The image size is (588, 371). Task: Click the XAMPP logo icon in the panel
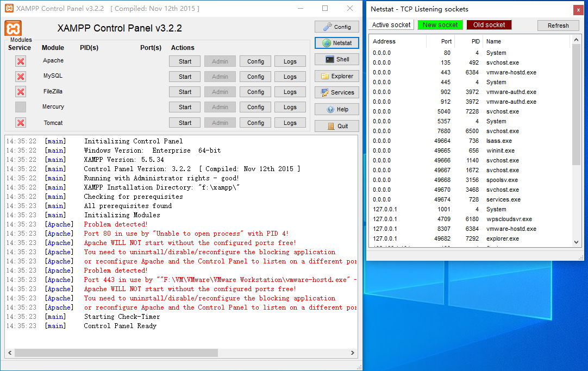click(x=13, y=28)
